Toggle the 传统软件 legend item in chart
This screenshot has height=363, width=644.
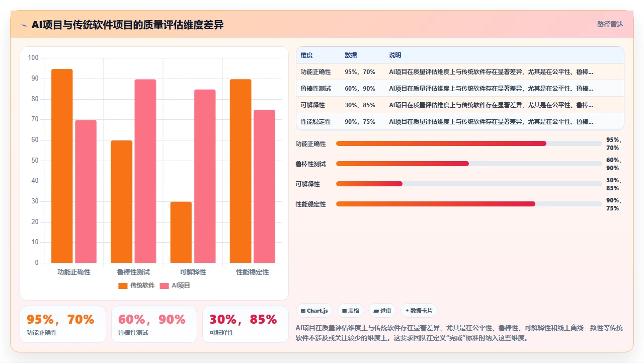coord(136,285)
